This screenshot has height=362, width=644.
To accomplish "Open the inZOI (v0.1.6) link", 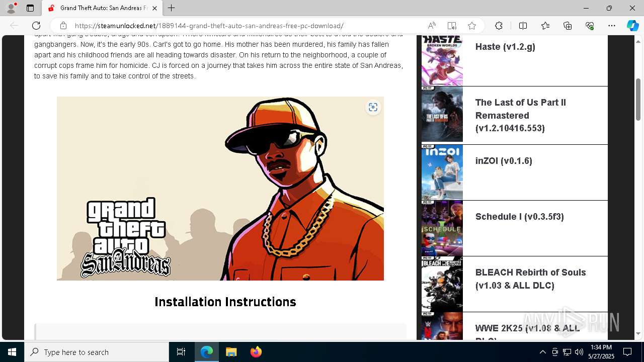I will [x=504, y=161].
